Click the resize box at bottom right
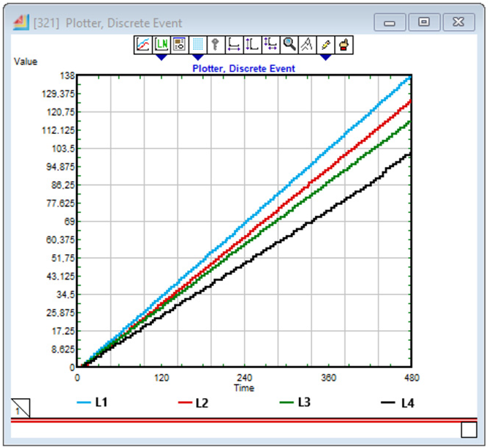This screenshot has width=488, height=448. [469, 430]
